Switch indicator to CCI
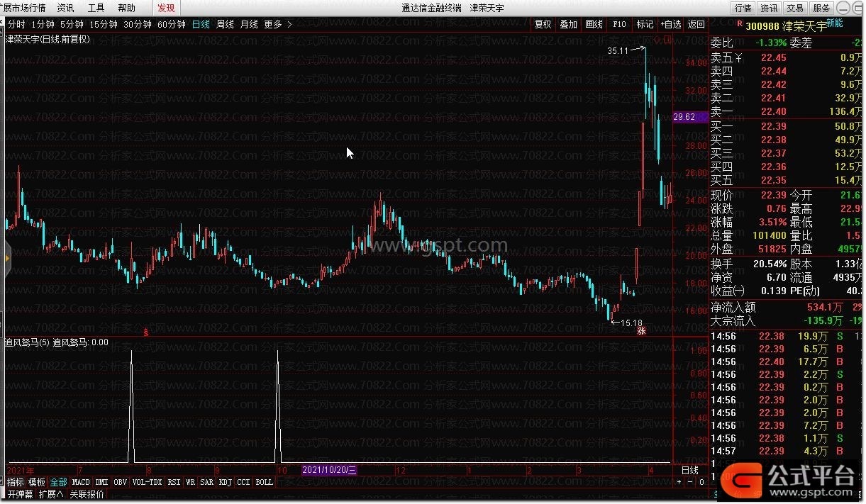Screen dimensions: 866x504 click(x=243, y=482)
